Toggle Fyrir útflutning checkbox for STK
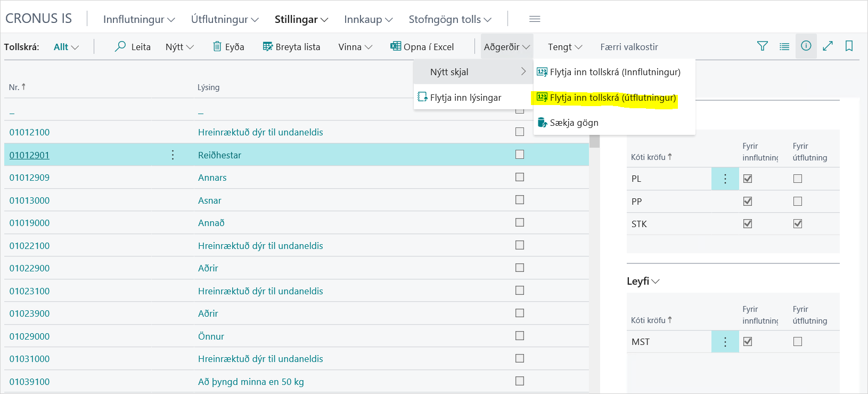The width and height of the screenshot is (868, 394). pyautogui.click(x=797, y=224)
